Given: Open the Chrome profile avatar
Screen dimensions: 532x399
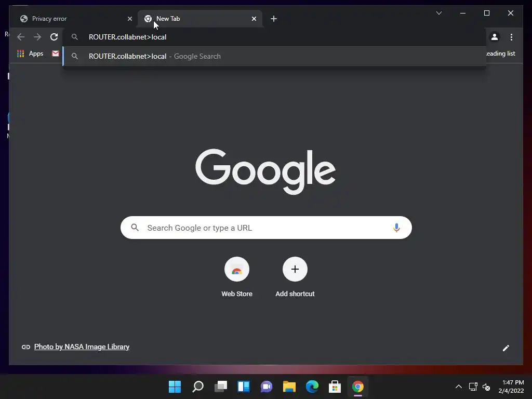Looking at the screenshot, I should [495, 37].
